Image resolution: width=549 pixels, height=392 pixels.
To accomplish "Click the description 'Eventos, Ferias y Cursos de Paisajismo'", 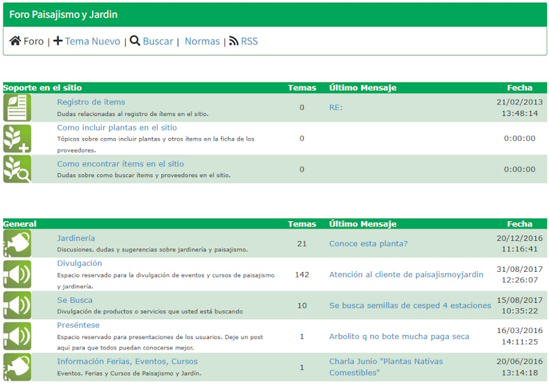I will pyautogui.click(x=129, y=373).
